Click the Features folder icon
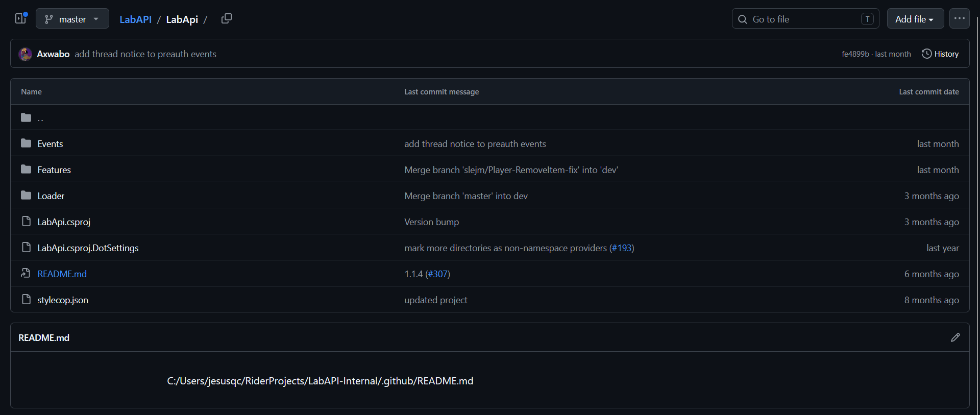The width and height of the screenshot is (980, 415). 26,169
